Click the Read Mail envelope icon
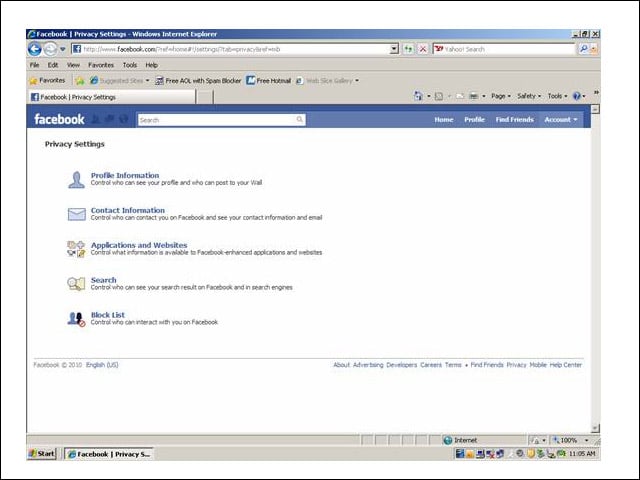Viewport: 640px width, 480px height. 460,96
